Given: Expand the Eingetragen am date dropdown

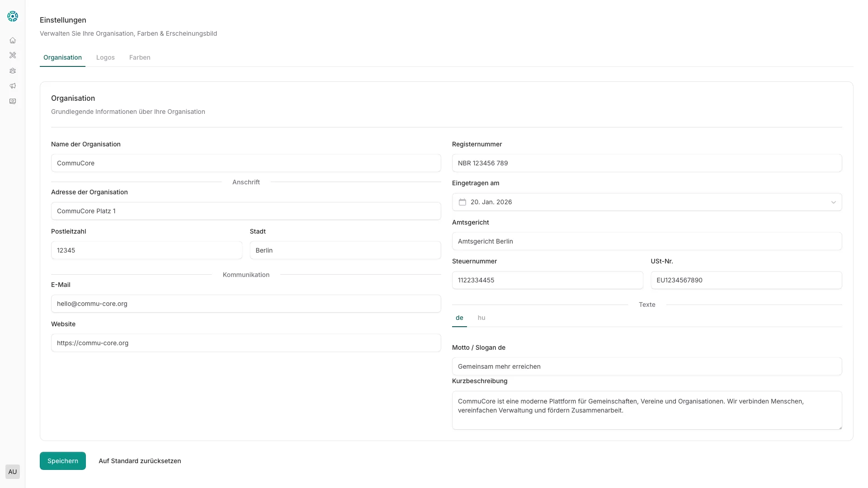Looking at the screenshot, I should (833, 202).
